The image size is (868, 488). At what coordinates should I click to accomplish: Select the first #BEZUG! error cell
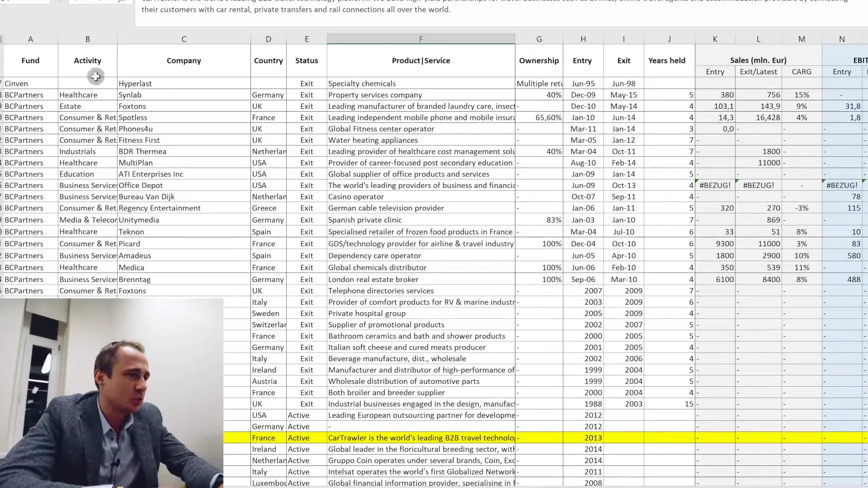(715, 185)
